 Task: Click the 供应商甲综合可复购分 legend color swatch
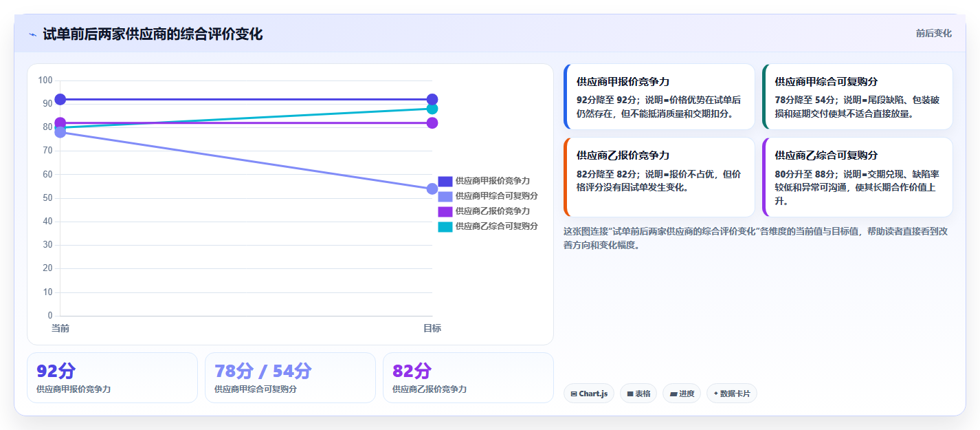tap(445, 196)
